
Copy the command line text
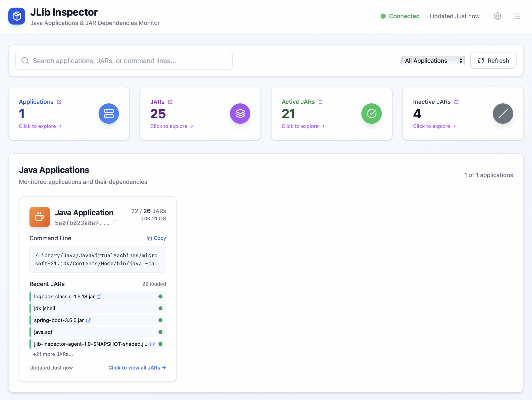tap(156, 238)
